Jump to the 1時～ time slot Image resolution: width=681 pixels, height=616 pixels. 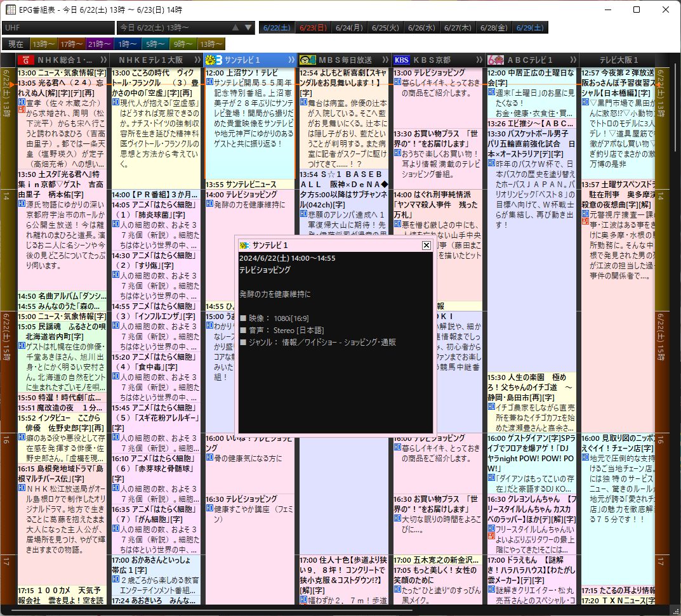128,44
